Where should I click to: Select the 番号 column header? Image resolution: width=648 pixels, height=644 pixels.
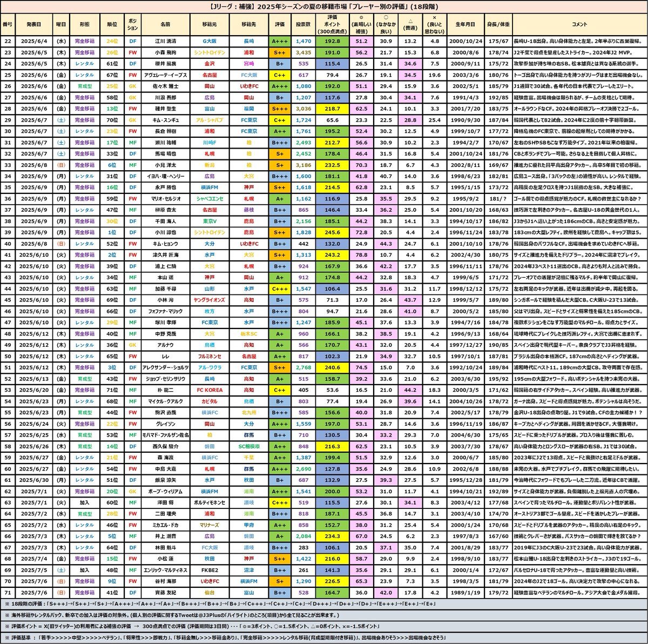pyautogui.click(x=8, y=24)
